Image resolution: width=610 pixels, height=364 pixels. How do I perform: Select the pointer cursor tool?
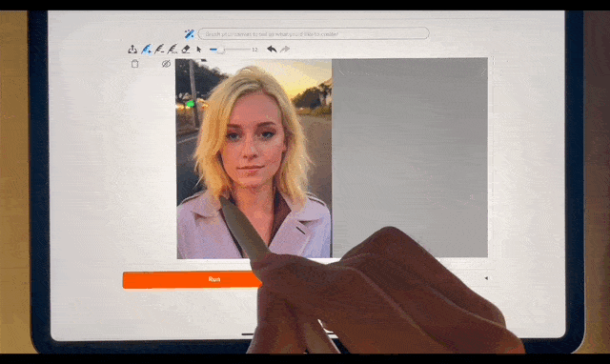coord(199,50)
